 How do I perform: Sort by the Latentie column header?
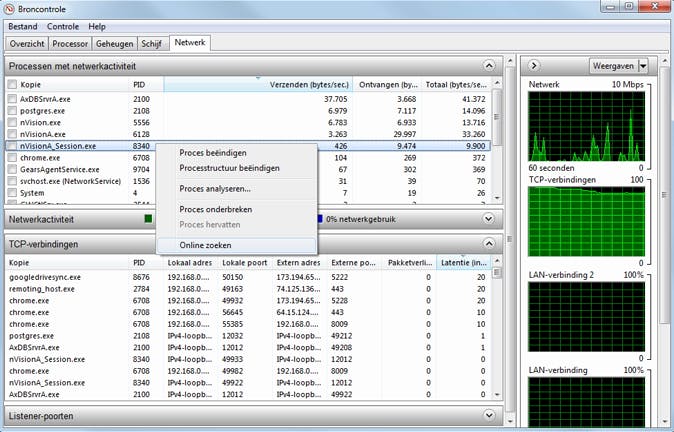click(463, 264)
